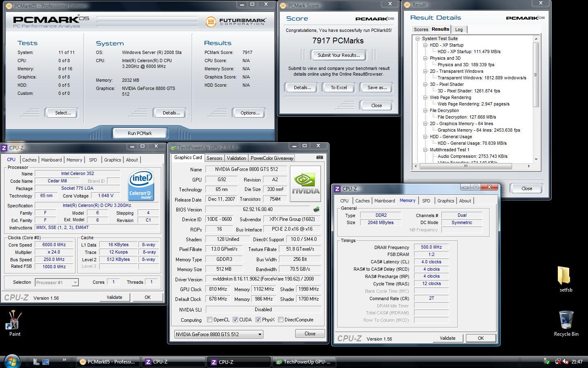Click the Z icon in the processor CPU-Z title bar
The width and height of the screenshot is (588, 368).
click(x=4, y=148)
